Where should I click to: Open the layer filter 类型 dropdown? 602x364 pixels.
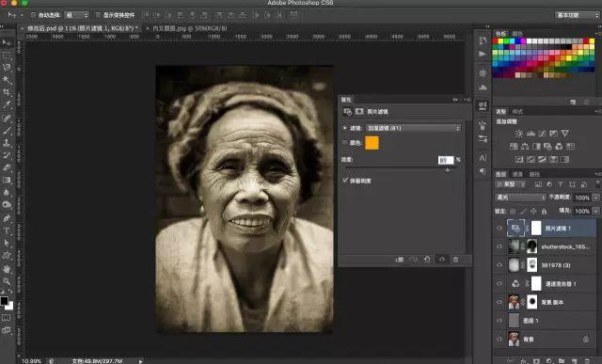[511, 184]
